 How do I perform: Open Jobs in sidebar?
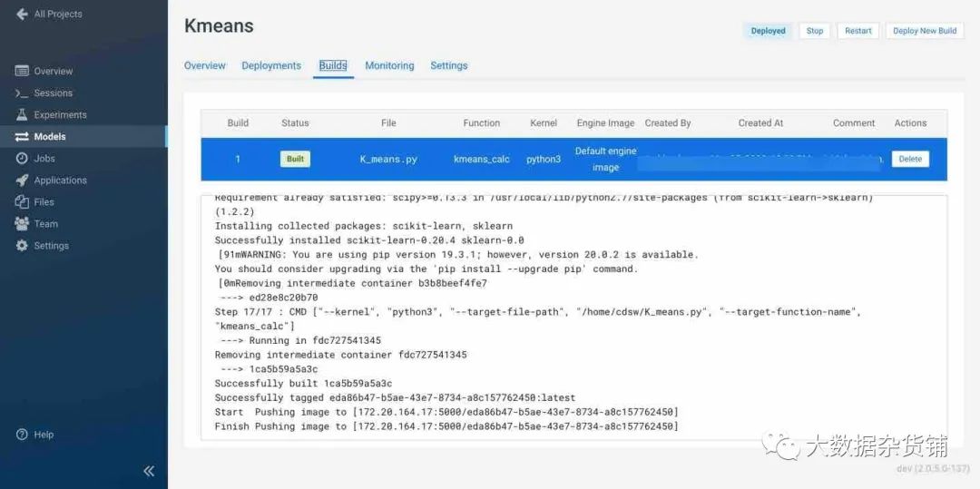[44, 159]
